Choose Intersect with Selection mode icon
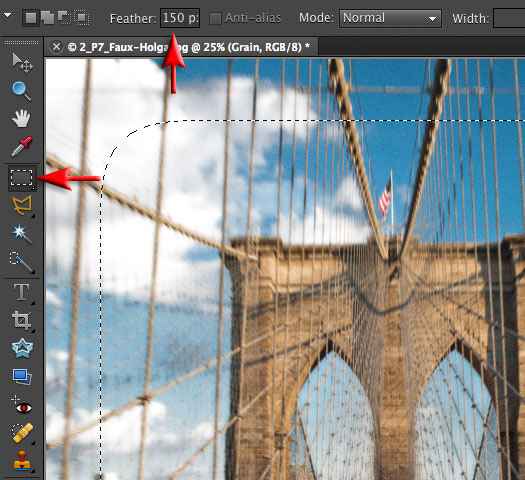The height and width of the screenshot is (480, 525). pos(82,18)
